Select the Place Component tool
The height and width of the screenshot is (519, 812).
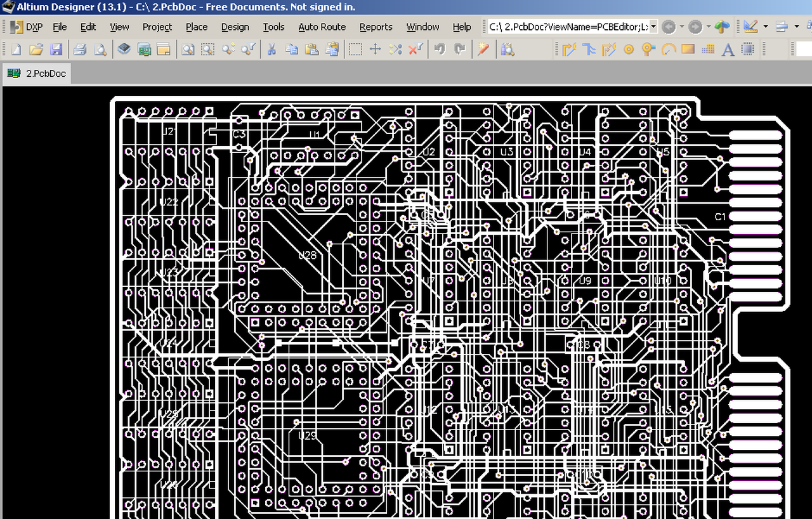pyautogui.click(x=748, y=49)
